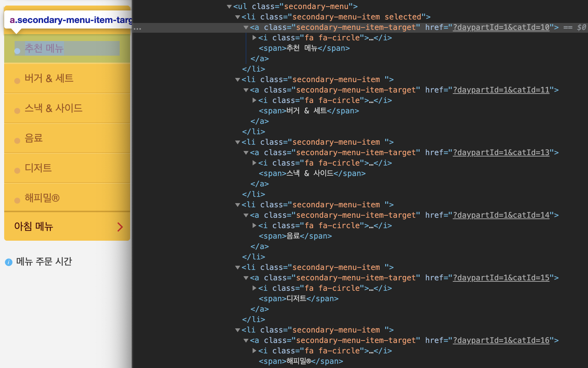
Task: Select the span 디저트 code line
Action: point(299,299)
